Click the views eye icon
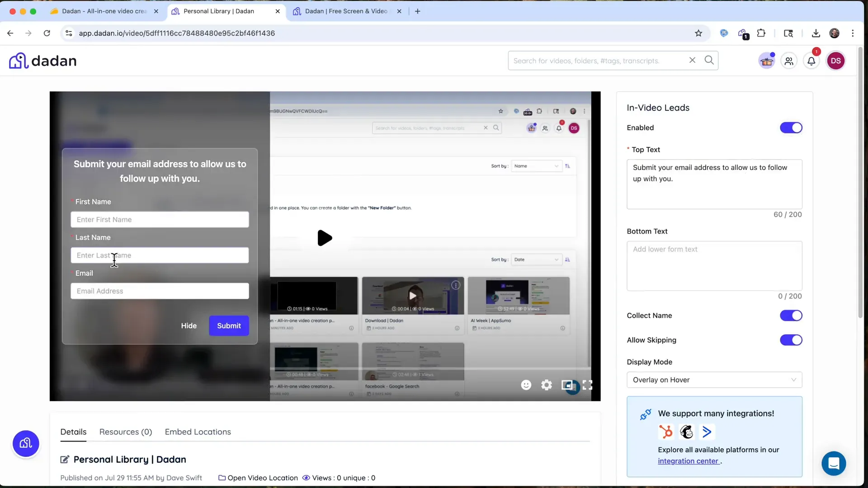868x488 pixels. [x=306, y=478]
